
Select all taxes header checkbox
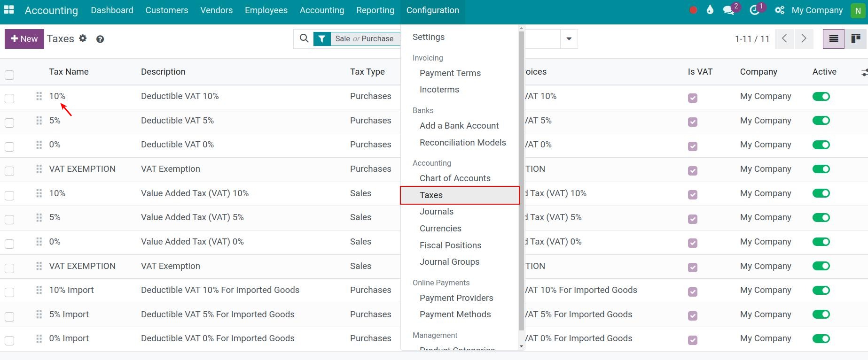(x=9, y=75)
